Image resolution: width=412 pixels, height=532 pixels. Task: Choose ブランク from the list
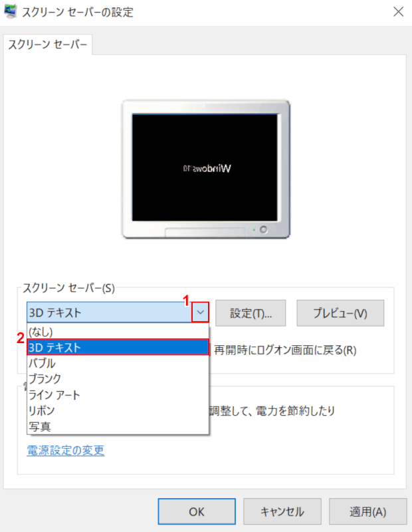(x=118, y=378)
